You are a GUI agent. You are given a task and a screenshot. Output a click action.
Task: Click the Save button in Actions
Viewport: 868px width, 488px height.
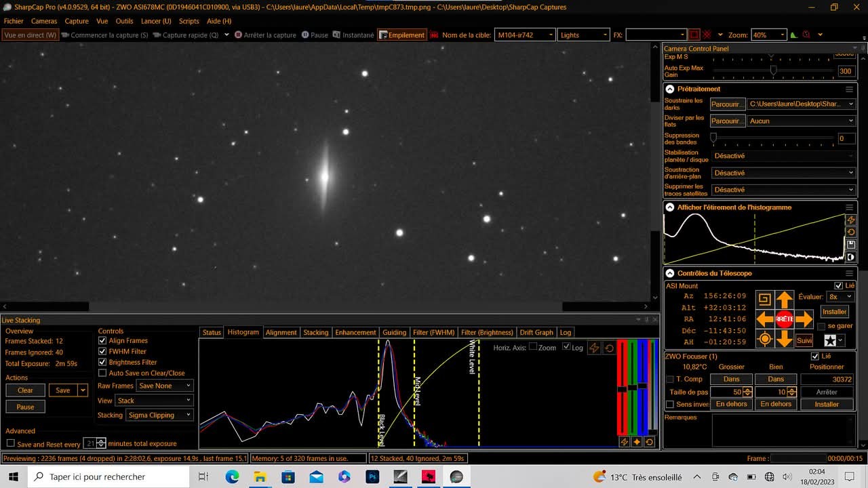(62, 390)
